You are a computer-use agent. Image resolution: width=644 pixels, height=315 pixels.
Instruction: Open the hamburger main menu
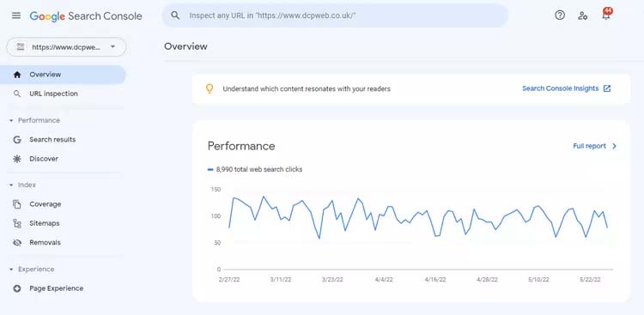(x=16, y=15)
